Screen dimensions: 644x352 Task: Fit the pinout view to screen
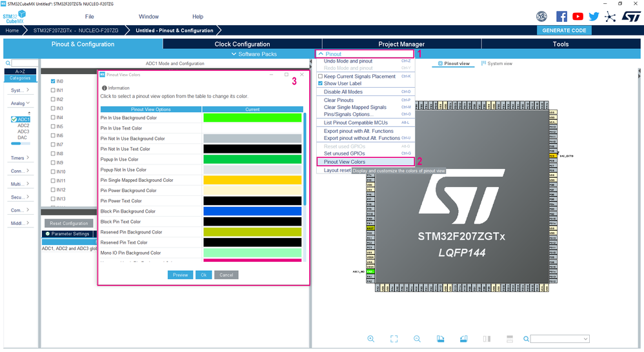pyautogui.click(x=394, y=339)
